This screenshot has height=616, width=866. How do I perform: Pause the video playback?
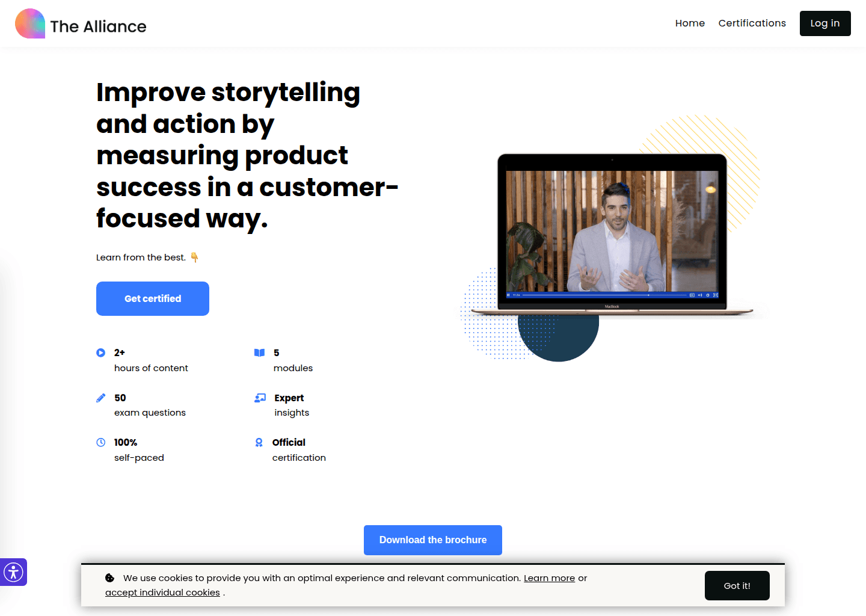click(509, 295)
